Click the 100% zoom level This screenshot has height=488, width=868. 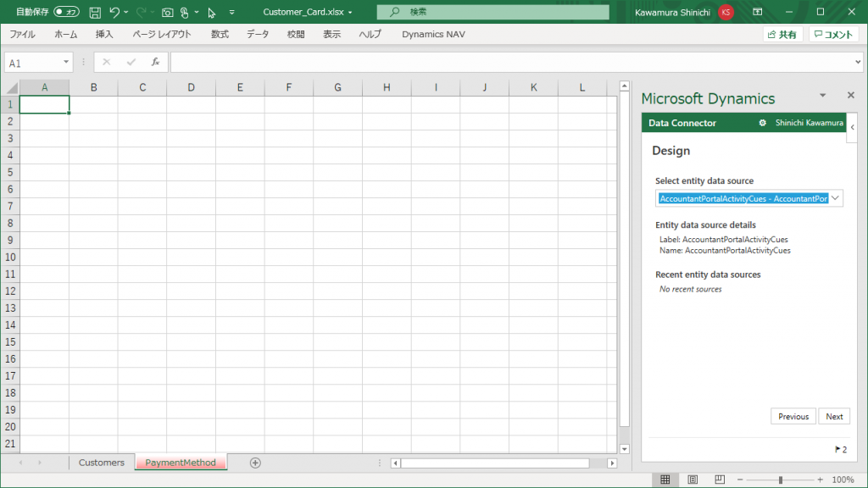843,480
